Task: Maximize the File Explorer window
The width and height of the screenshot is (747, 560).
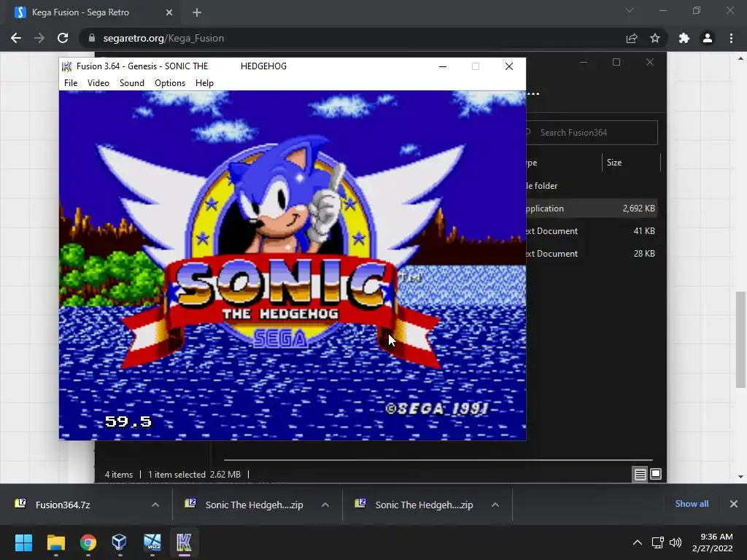Action: [616, 62]
